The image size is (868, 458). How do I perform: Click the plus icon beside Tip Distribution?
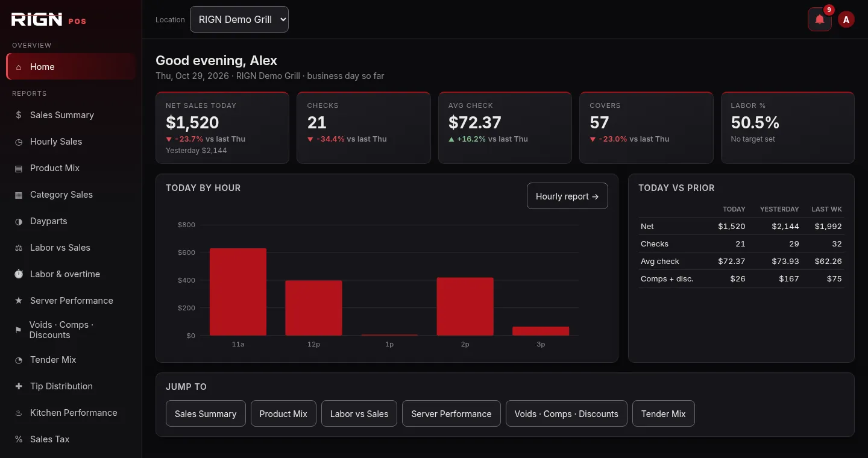click(19, 386)
